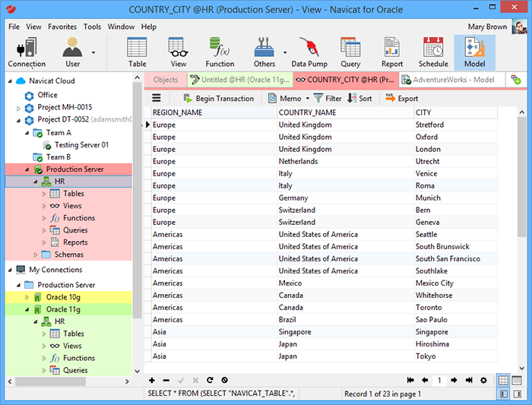Click the data grid vertical scrollbar
The width and height of the screenshot is (532, 405).
[x=522, y=177]
